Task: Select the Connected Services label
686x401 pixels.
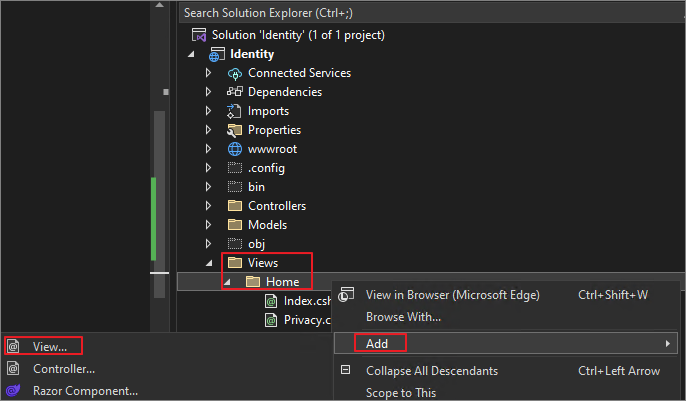Action: point(299,73)
